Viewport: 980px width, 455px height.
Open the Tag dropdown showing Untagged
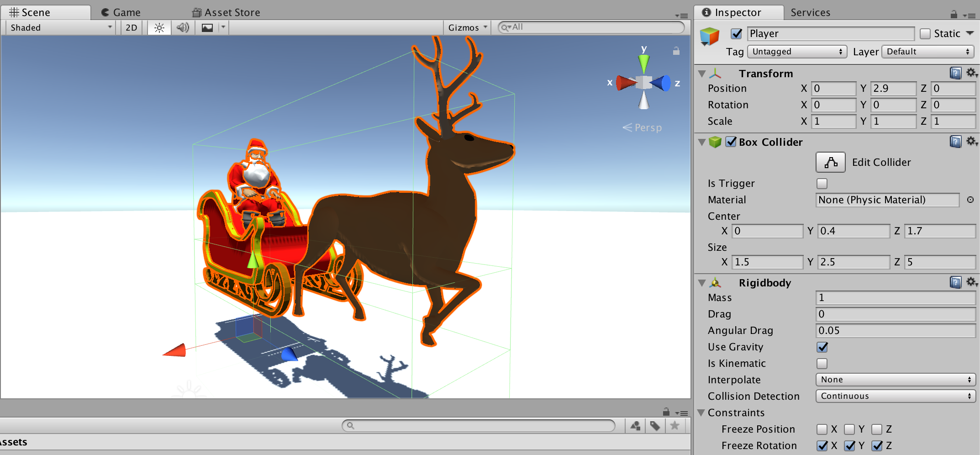797,52
